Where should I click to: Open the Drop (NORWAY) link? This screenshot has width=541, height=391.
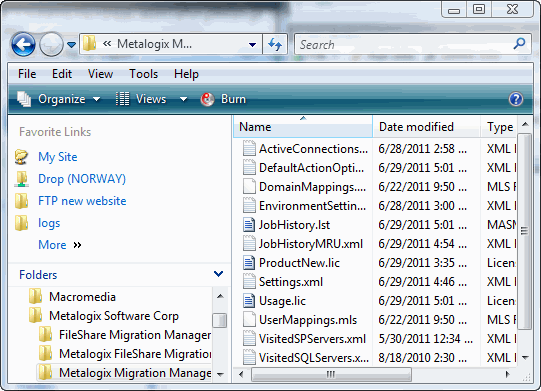[x=82, y=179]
